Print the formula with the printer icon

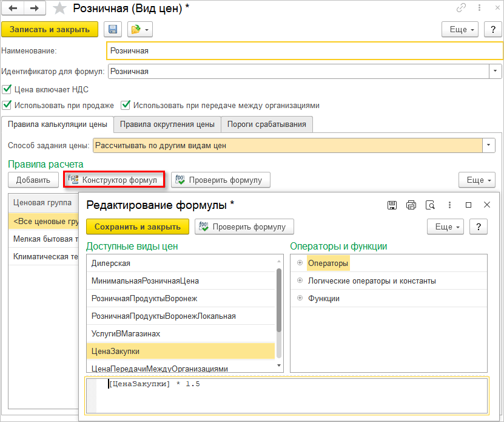coord(411,205)
